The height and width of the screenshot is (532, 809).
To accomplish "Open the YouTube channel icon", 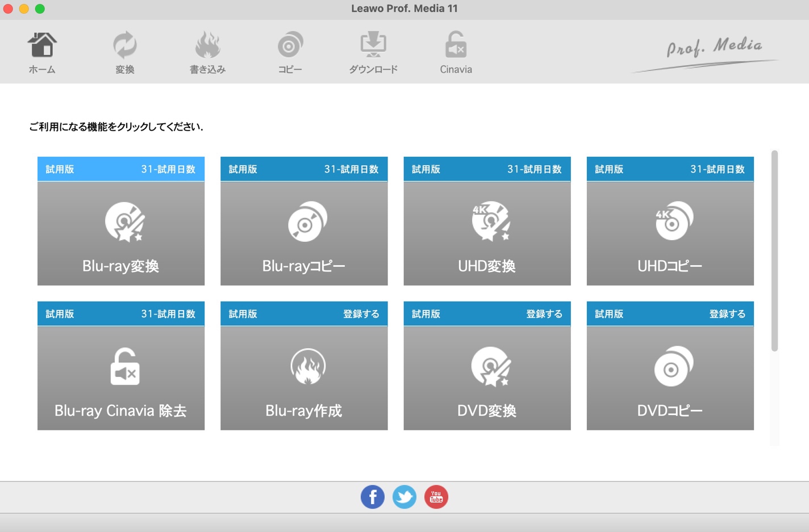I will click(x=436, y=497).
